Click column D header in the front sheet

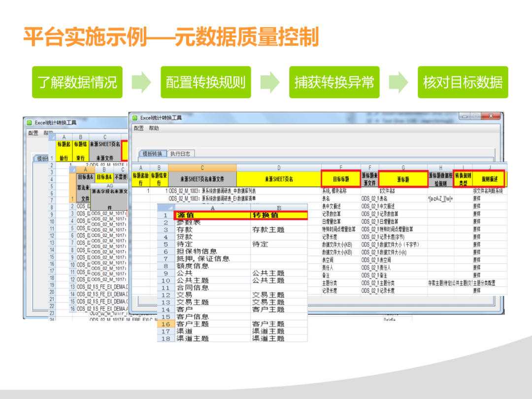click(278, 167)
